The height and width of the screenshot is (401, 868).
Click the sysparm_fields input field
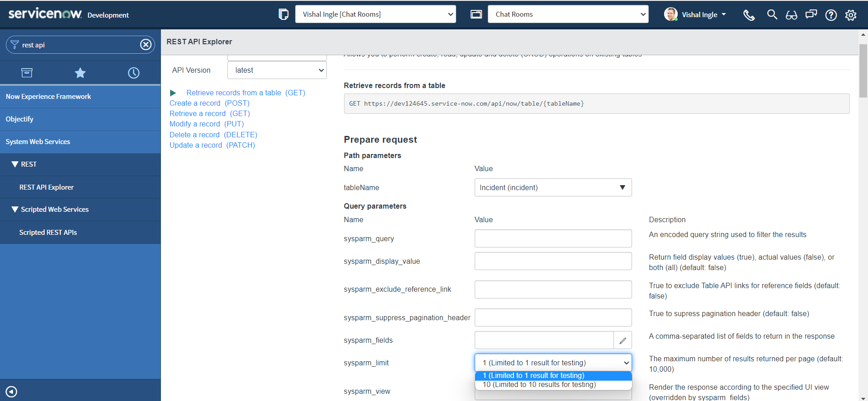[544, 340]
